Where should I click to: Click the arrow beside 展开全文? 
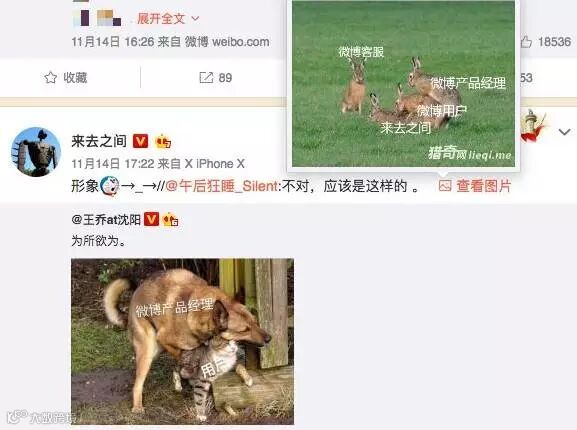click(x=195, y=18)
